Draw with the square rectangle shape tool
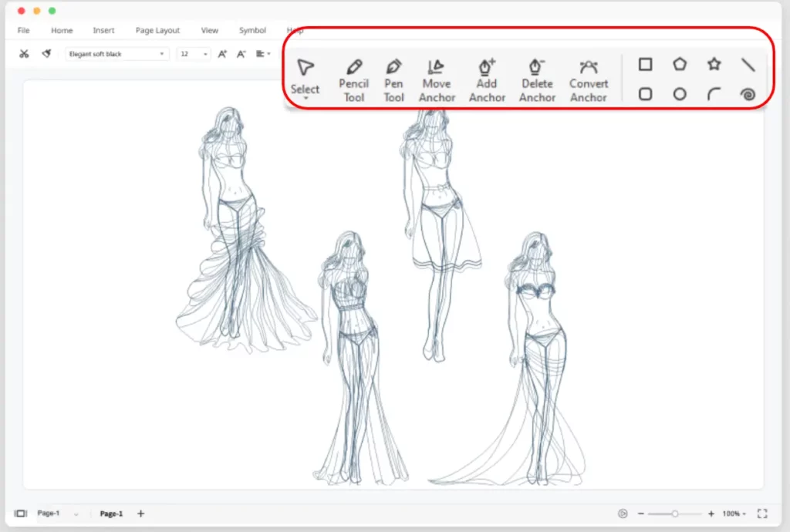 646,65
